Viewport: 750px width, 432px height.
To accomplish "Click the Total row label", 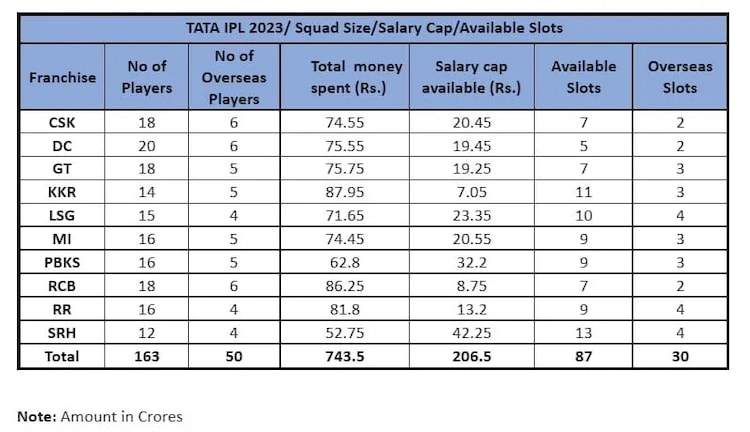I will coord(62,356).
